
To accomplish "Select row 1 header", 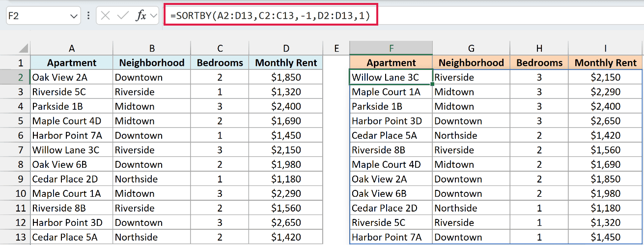I will [x=15, y=62].
